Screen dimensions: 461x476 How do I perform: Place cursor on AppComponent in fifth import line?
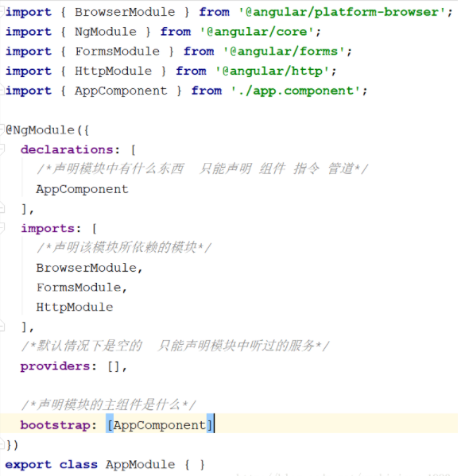pos(121,91)
